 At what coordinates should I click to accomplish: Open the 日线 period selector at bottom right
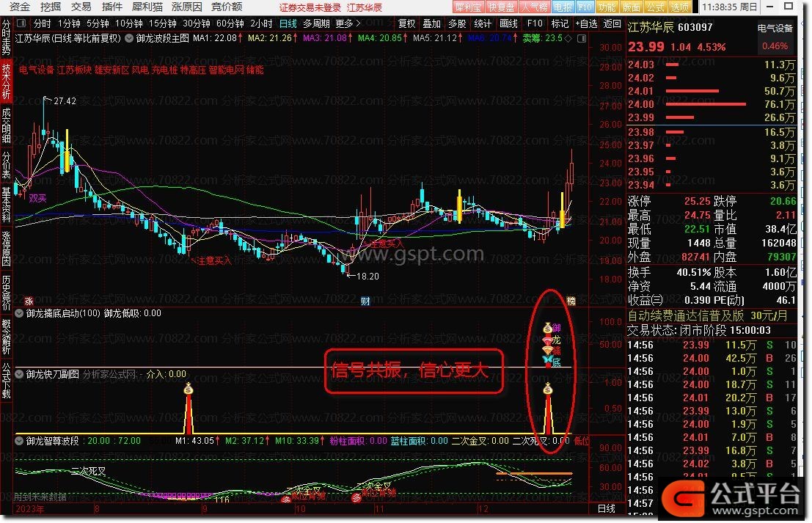pyautogui.click(x=607, y=508)
